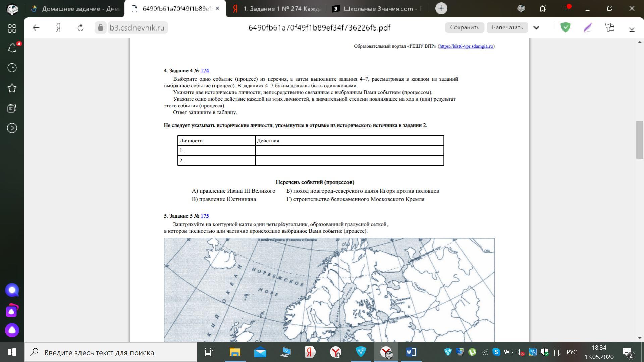Click table cell '1.' under Личности

tap(216, 150)
